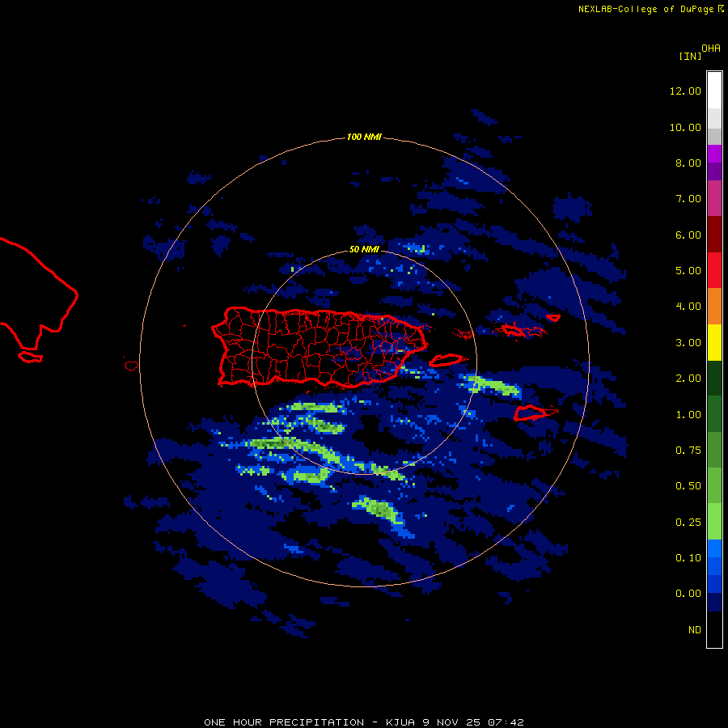Viewport: 728px width, 728px height.
Task: Click the 100 NMI range ring label
Action: coord(364,137)
